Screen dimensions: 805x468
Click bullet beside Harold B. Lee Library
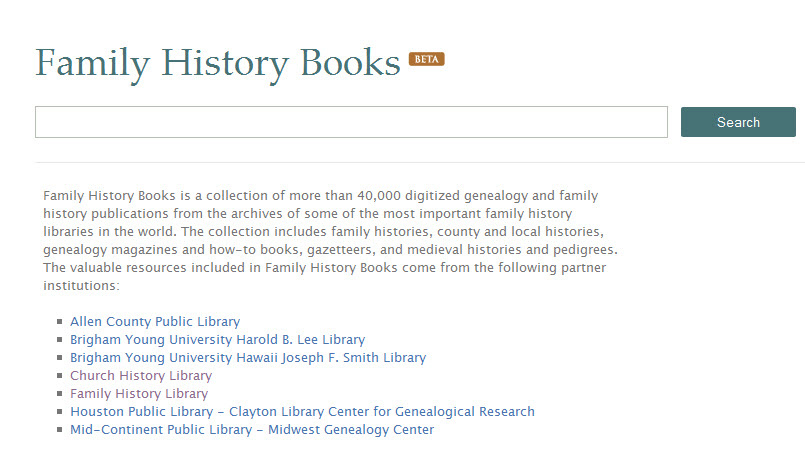click(x=60, y=341)
